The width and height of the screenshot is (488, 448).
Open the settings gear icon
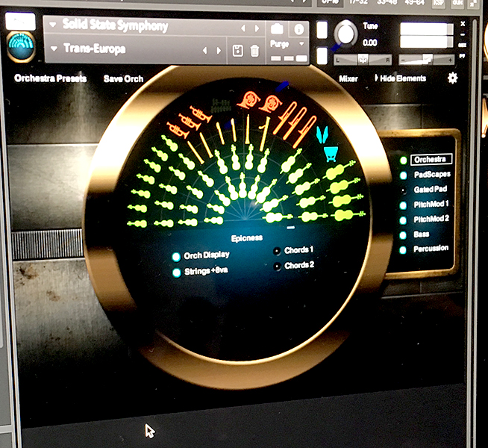[452, 78]
